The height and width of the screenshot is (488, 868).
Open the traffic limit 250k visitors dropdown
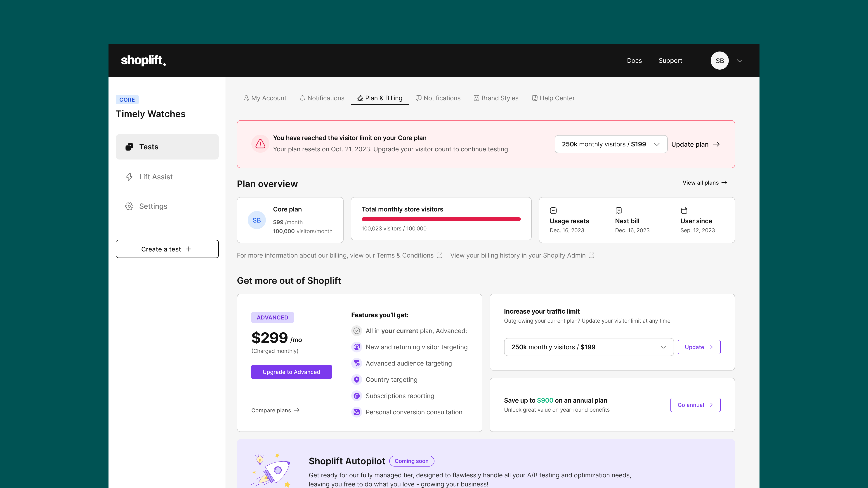click(588, 347)
